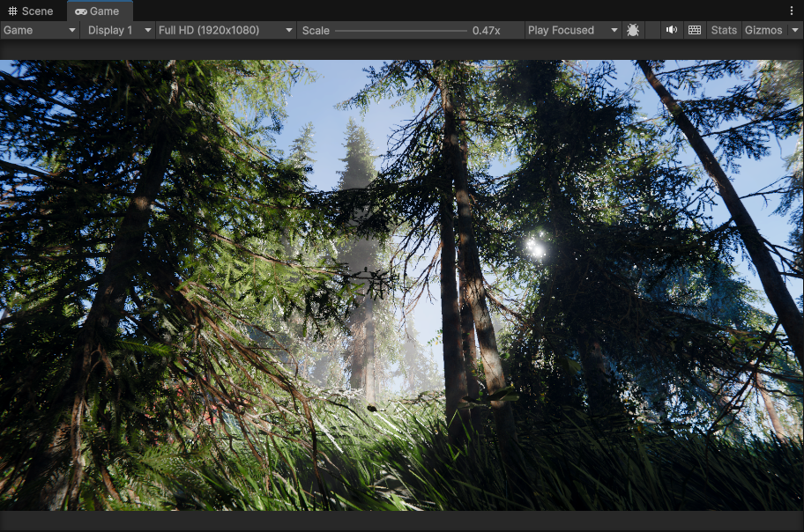Mute game audio with the speaker toggle
Screen dimensions: 804x532
[672, 30]
